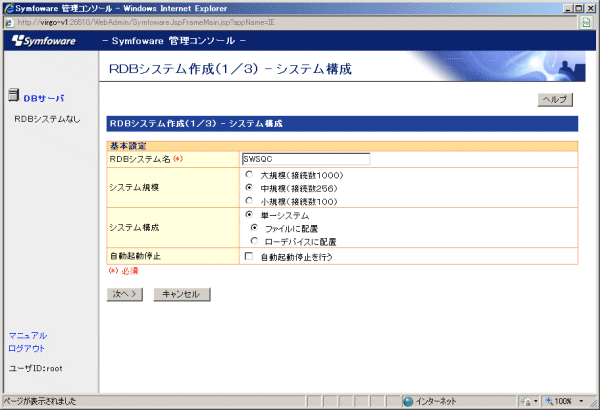Click the Symfoware logo
The height and width of the screenshot is (410, 600).
tap(44, 41)
